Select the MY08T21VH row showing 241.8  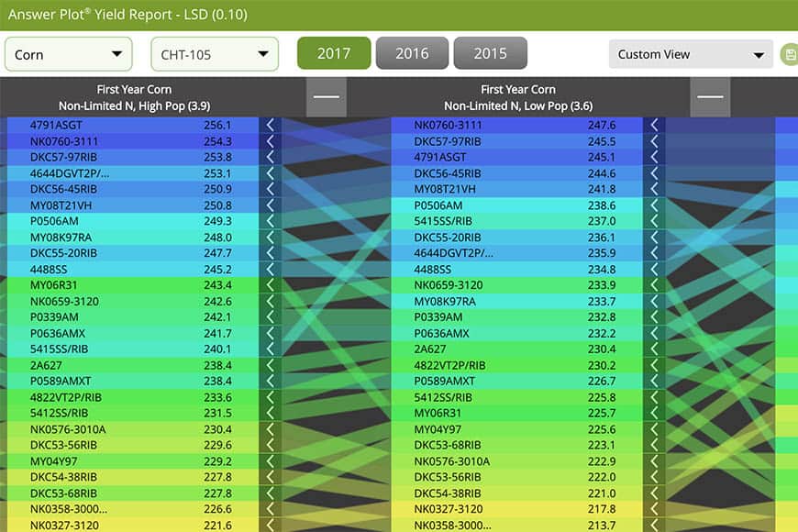(514, 189)
